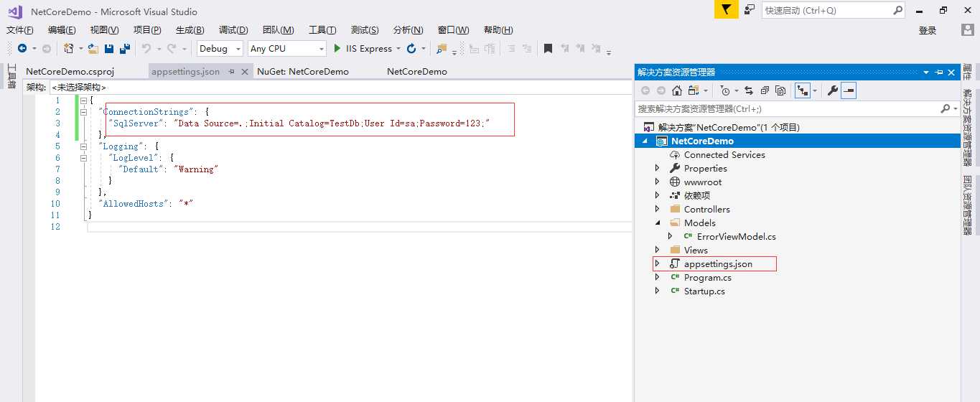Click the Redo arrow icon
Screen dimensions: 980x402
(x=172, y=49)
